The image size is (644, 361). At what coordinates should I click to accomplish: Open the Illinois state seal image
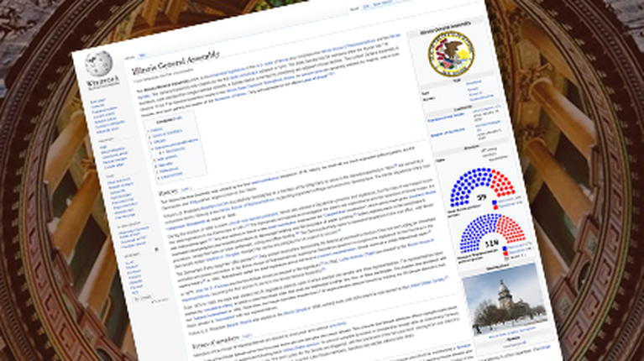tap(450, 53)
